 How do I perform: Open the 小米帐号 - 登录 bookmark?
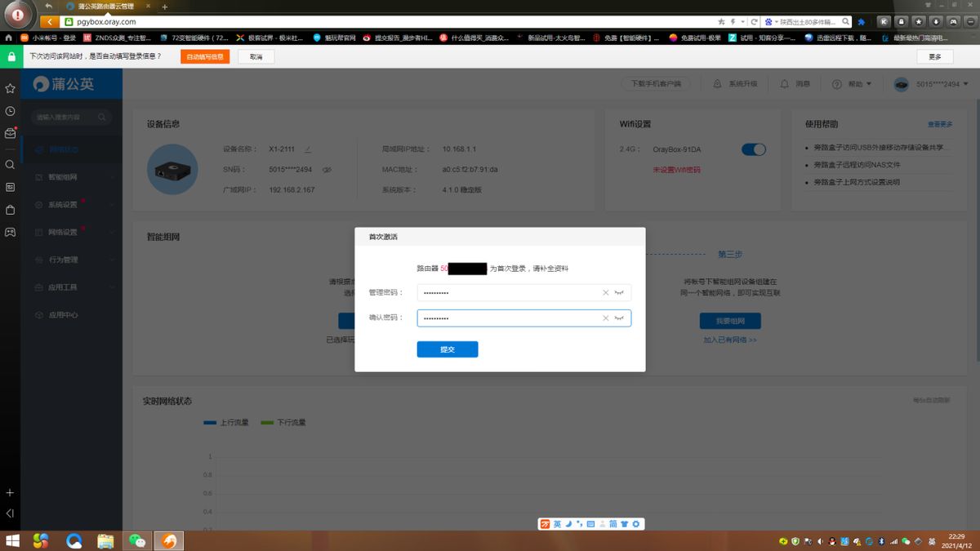coord(49,38)
